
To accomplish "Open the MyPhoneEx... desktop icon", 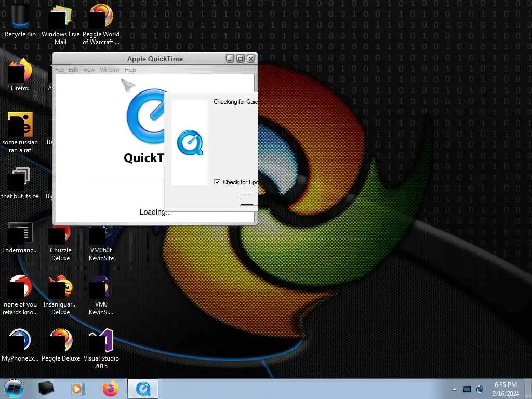I will point(20,345).
